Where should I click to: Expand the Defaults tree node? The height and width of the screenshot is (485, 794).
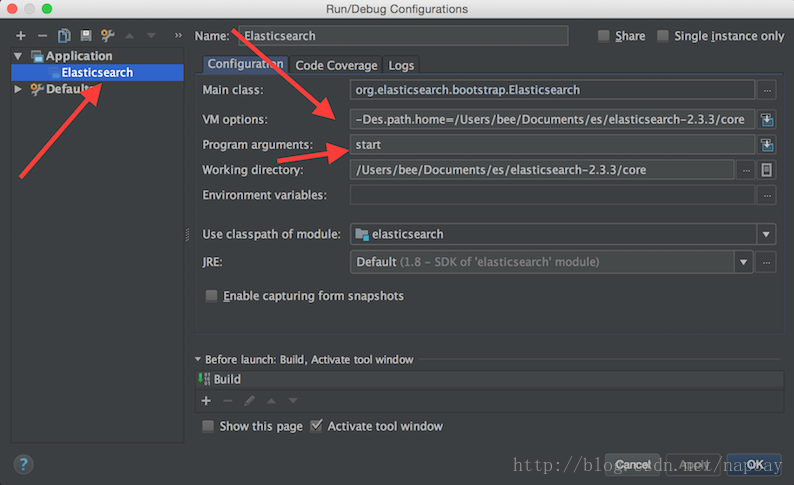pyautogui.click(x=18, y=89)
